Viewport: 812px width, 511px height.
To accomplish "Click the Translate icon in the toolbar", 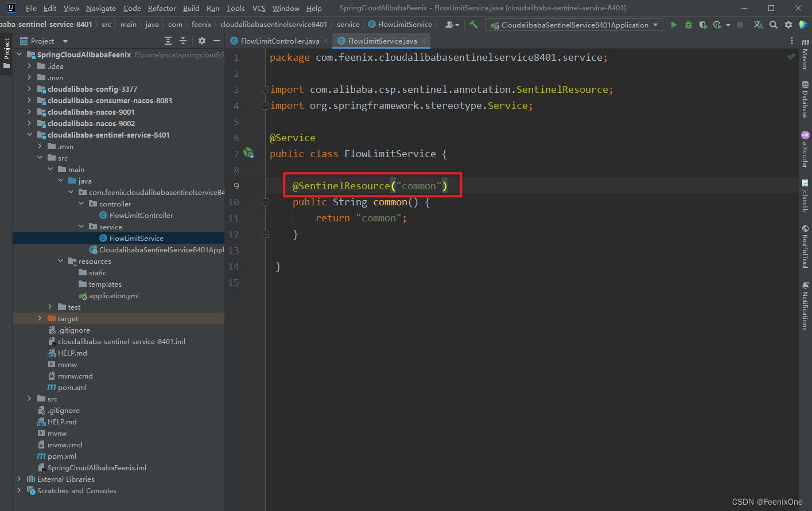I will pyautogui.click(x=758, y=25).
